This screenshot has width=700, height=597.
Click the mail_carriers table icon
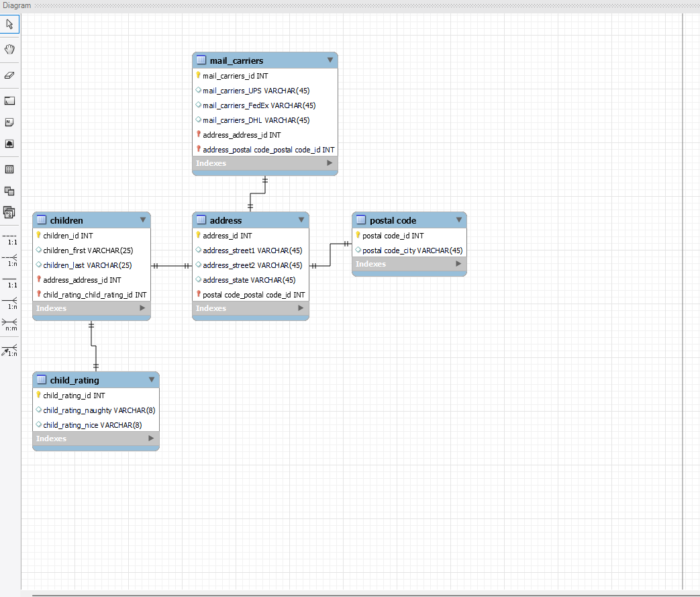point(201,60)
